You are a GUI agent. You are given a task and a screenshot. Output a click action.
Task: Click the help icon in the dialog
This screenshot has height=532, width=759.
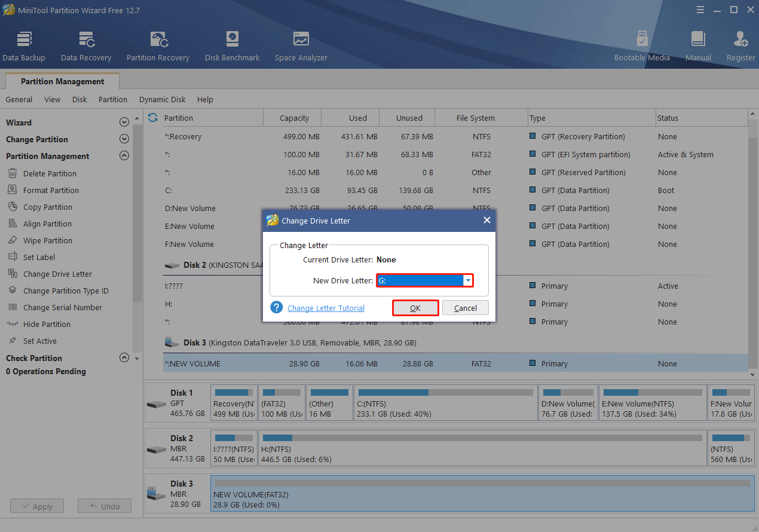coord(276,307)
